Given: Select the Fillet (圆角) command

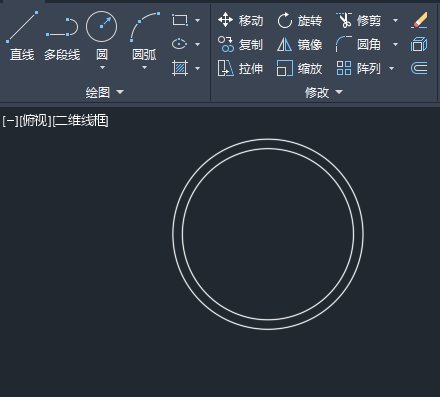Looking at the screenshot, I should coord(359,44).
